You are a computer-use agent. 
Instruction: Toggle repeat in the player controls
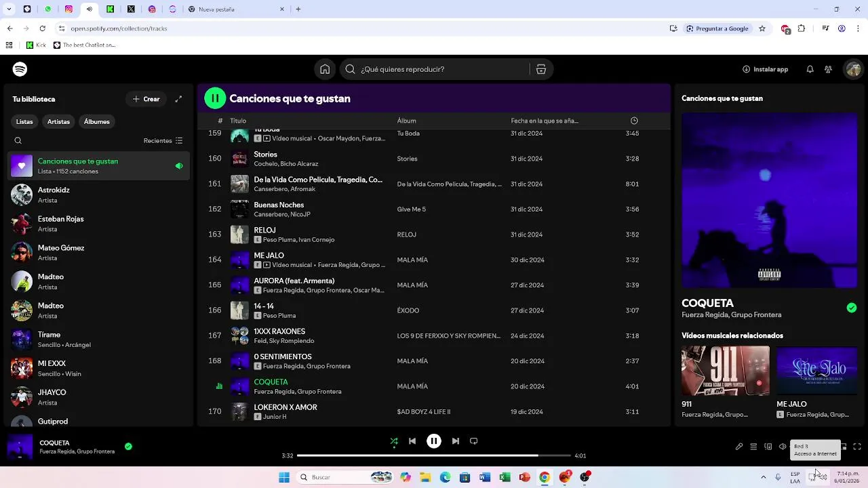(474, 441)
